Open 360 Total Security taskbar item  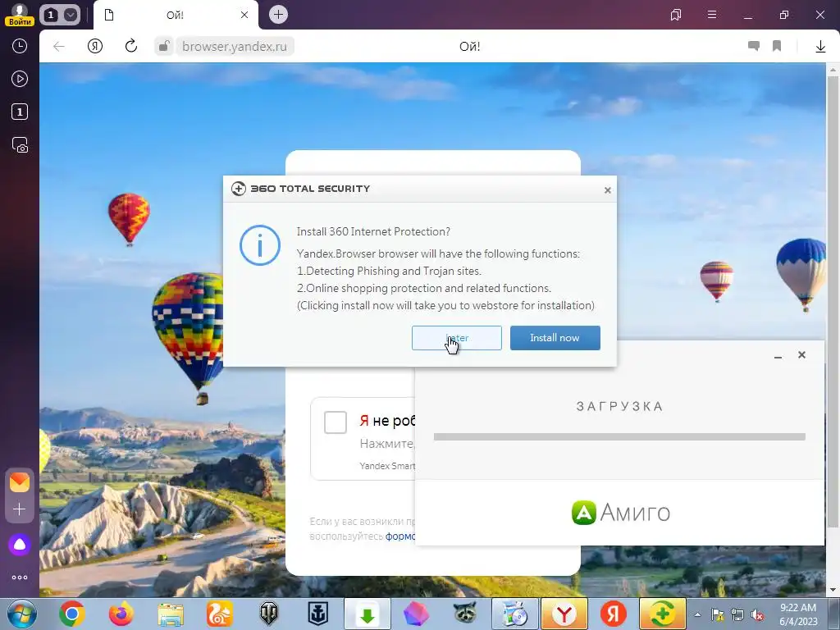(663, 614)
